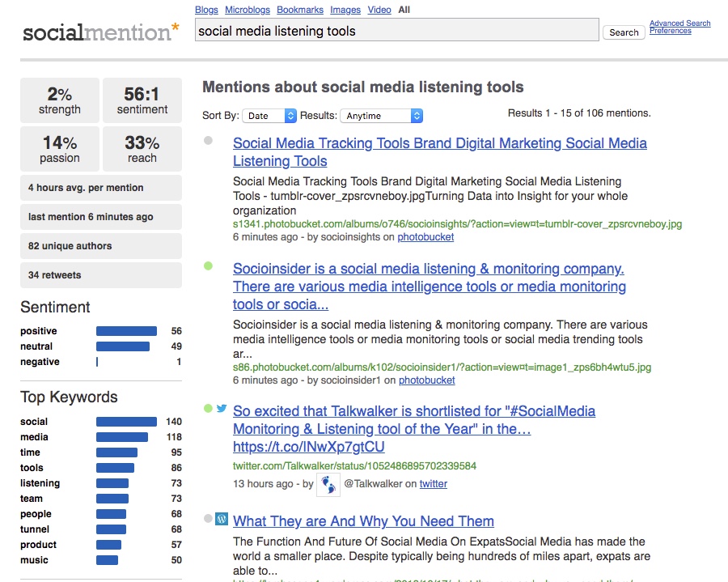The image size is (728, 582).
Task: Click the 33% reach tile
Action: coord(142,149)
